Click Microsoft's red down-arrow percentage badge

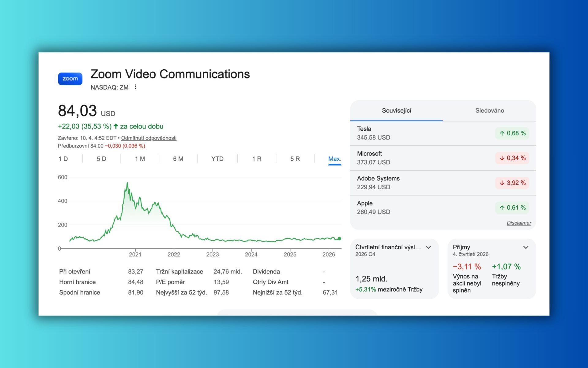512,158
